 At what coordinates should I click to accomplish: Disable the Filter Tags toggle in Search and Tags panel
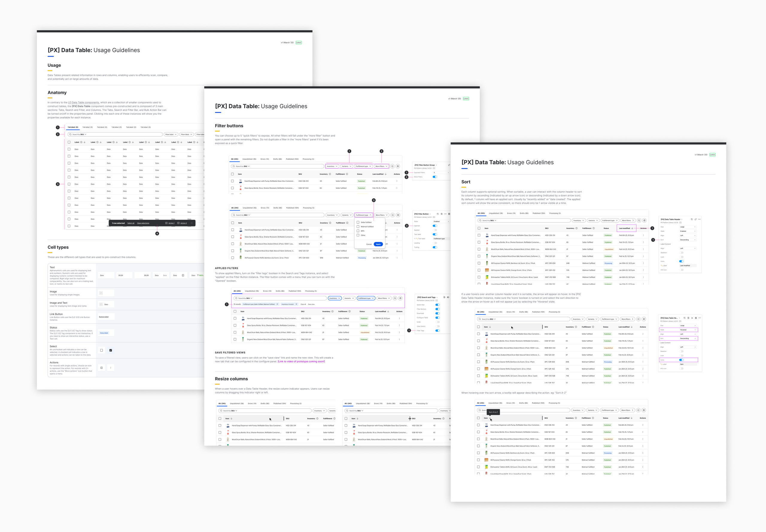click(x=438, y=331)
